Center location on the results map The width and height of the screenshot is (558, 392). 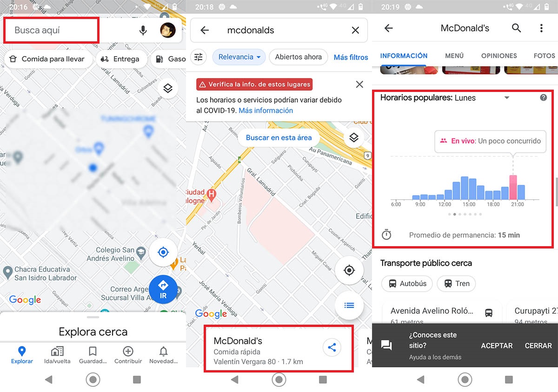pyautogui.click(x=349, y=270)
